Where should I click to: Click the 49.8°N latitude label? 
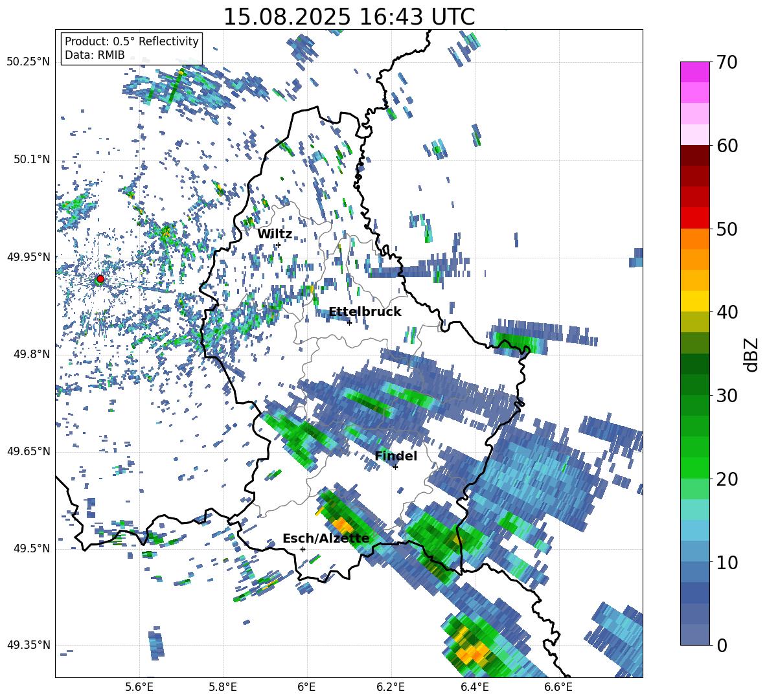coord(31,354)
